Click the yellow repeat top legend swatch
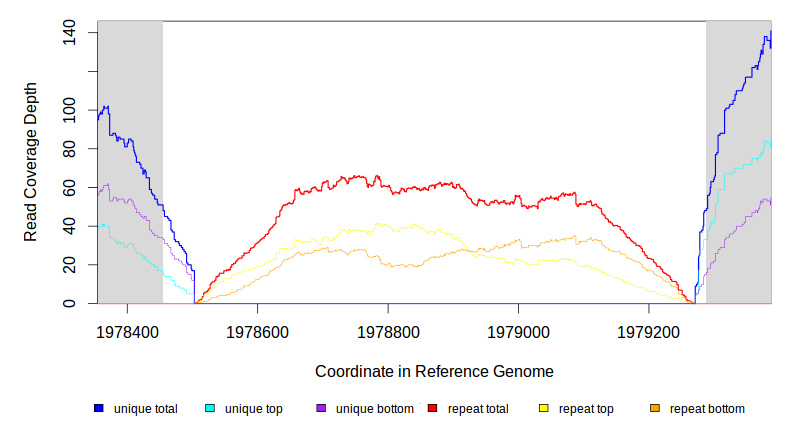 pos(544,409)
